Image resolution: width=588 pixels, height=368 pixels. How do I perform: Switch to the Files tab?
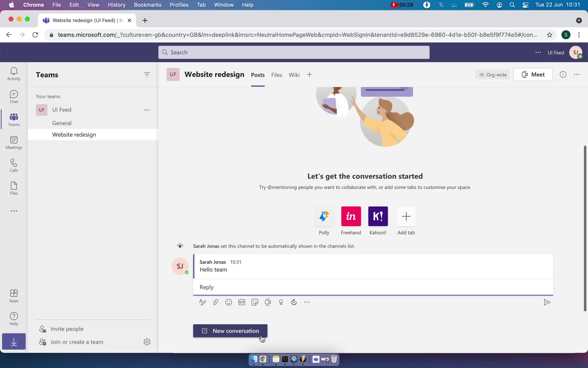(277, 75)
